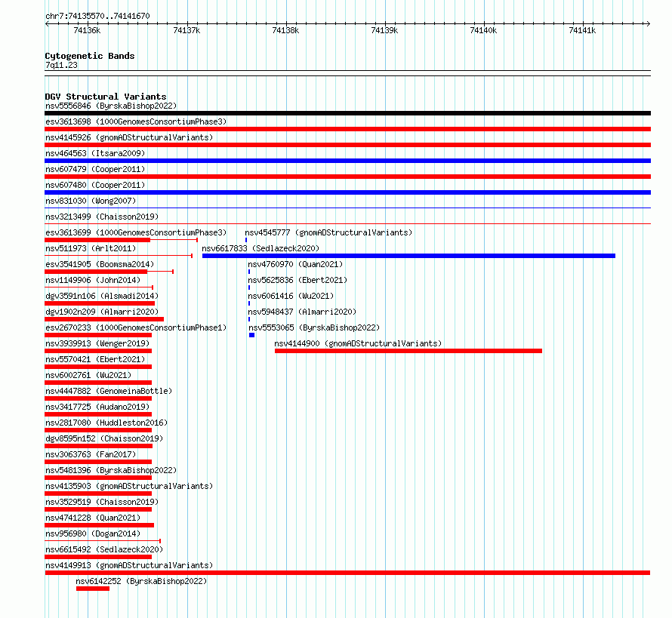The image size is (672, 618).
Task: Open nsv2817080 (Huddleston2016) label
Action: click(106, 423)
